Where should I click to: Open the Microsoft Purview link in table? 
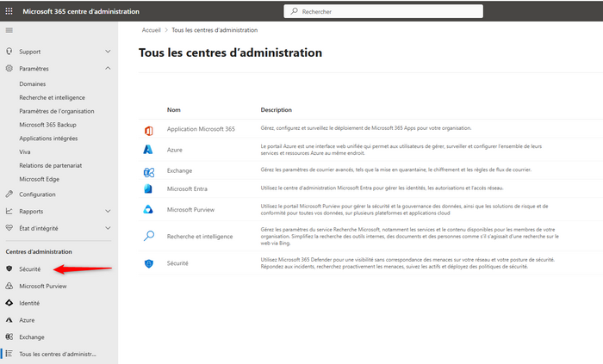[190, 210]
